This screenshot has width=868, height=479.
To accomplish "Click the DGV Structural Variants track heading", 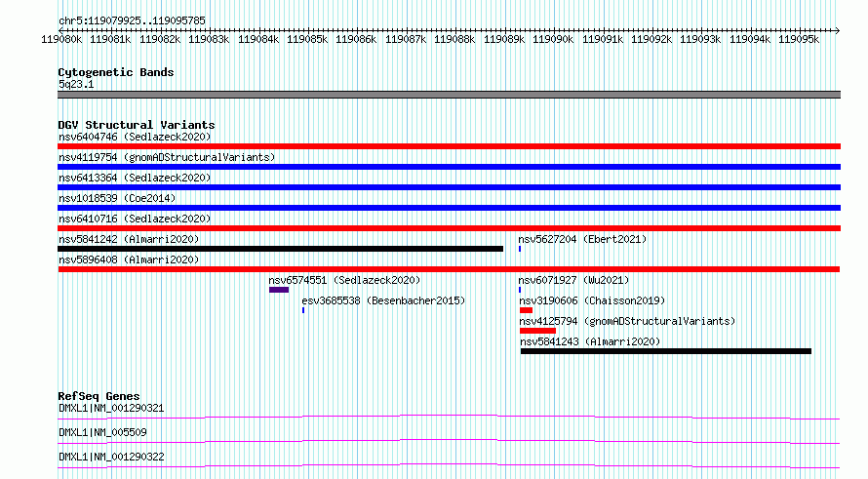I will pyautogui.click(x=137, y=125).
